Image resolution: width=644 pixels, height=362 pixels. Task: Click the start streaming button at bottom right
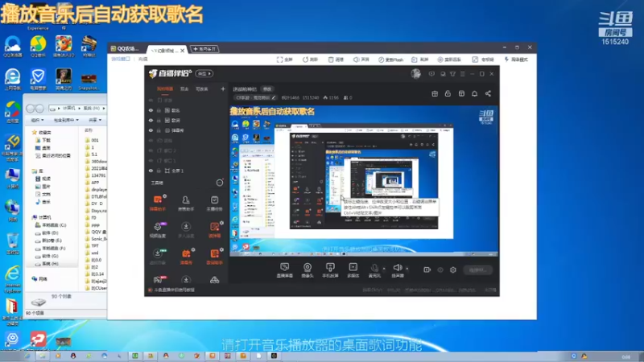477,270
